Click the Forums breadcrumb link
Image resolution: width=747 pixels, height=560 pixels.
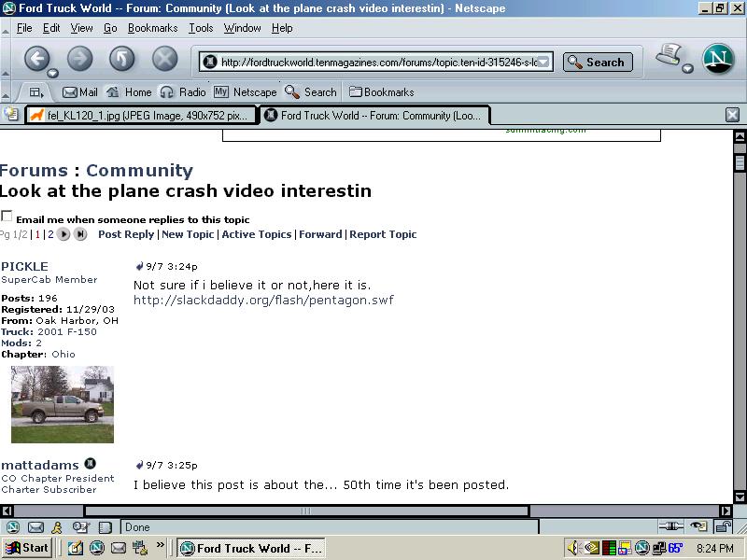pos(34,171)
